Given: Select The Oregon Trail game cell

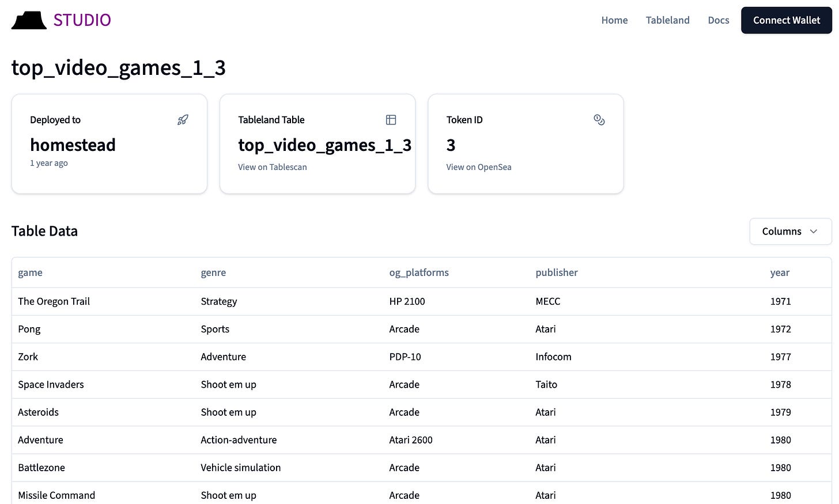Looking at the screenshot, I should coord(54,301).
